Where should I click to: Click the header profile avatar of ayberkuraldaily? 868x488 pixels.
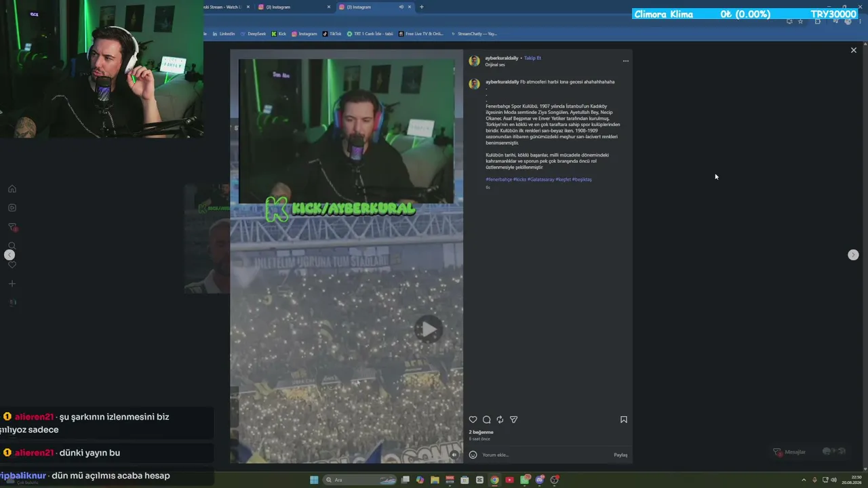click(x=474, y=61)
